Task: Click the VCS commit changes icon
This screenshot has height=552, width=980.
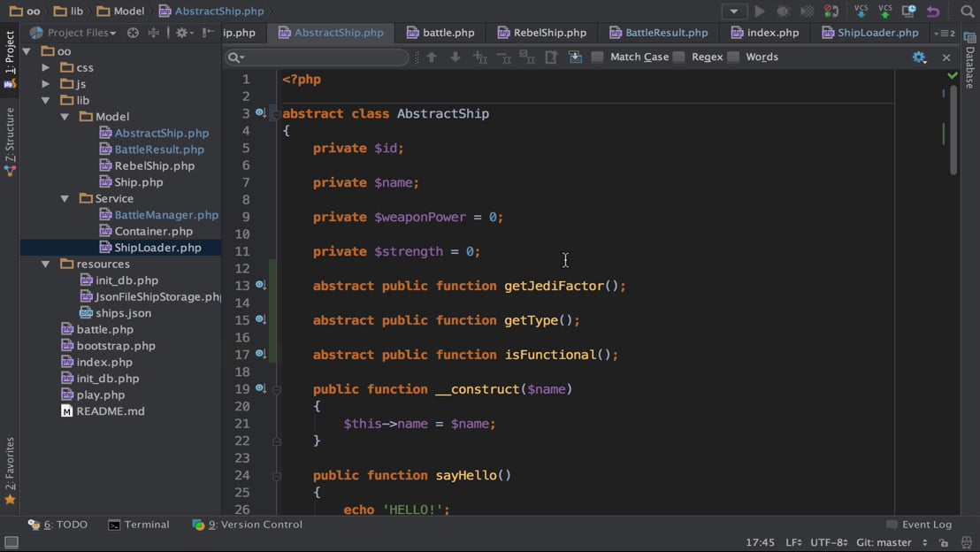Action: pos(884,11)
